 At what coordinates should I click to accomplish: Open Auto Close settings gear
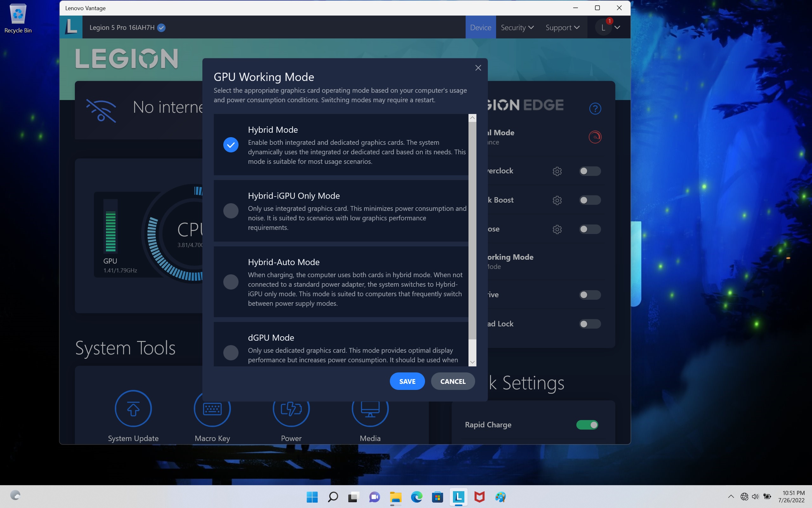point(557,229)
